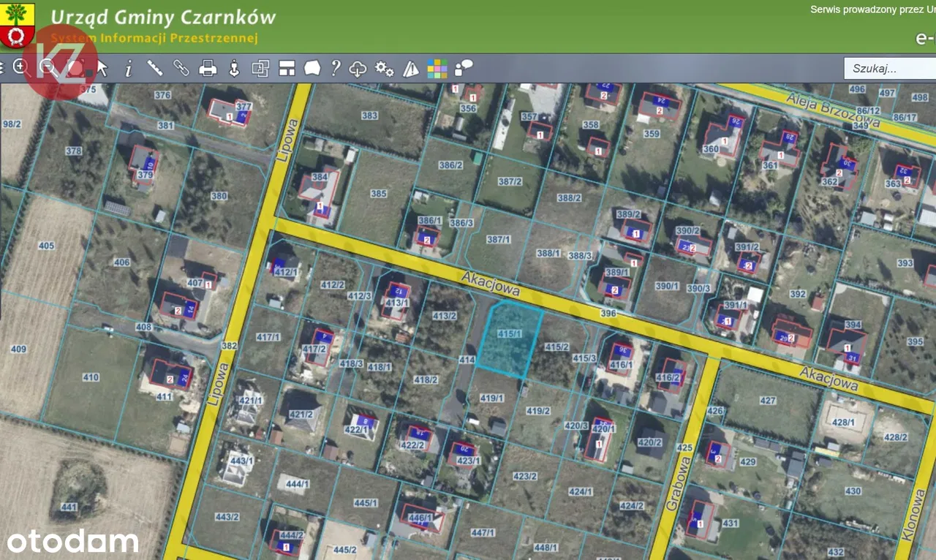Open the print map tool

208,69
